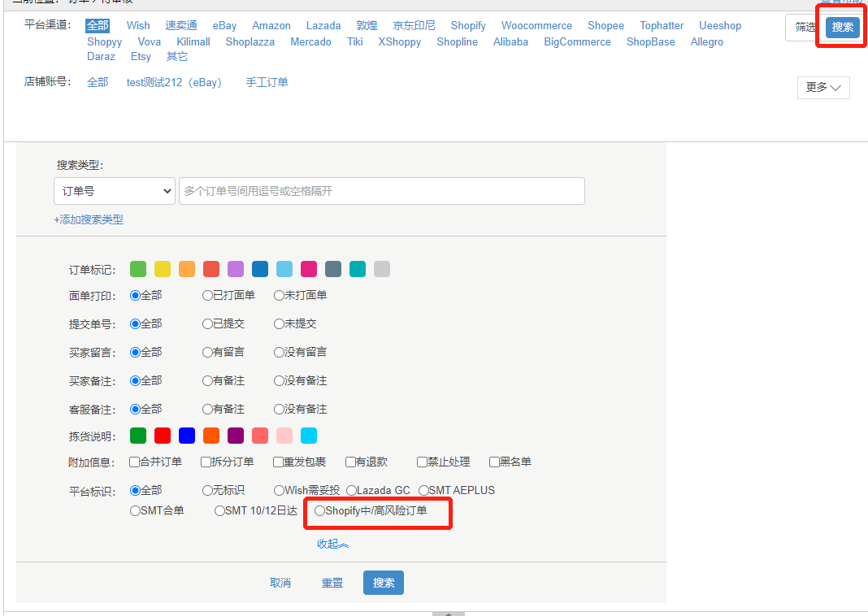Screen dimensions: 868x616
Task: Collapse filters with 收起 link
Action: 332,544
